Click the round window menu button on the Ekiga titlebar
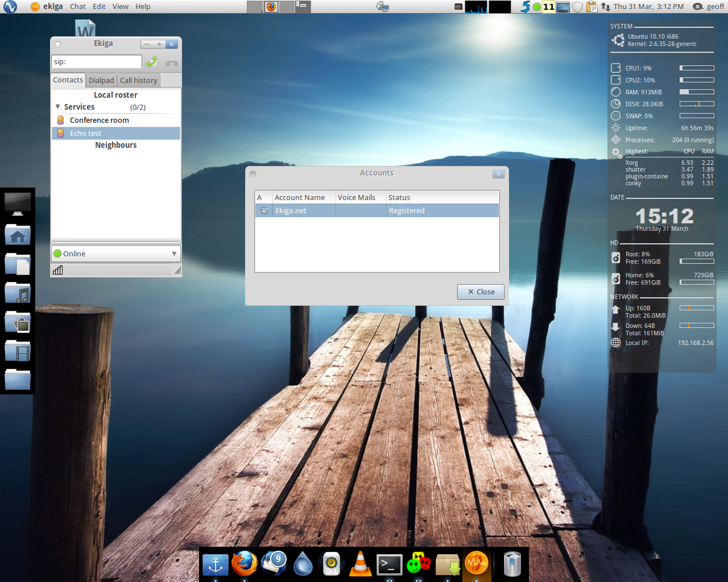The width and height of the screenshot is (728, 582). pyautogui.click(x=57, y=44)
